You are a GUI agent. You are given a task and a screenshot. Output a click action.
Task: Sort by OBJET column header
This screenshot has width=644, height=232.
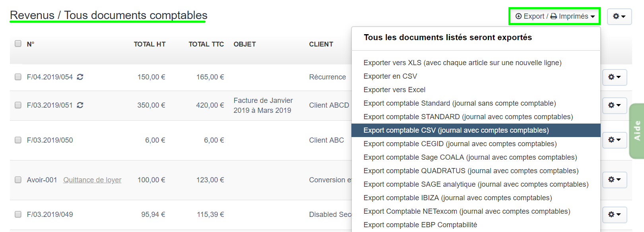click(x=244, y=44)
